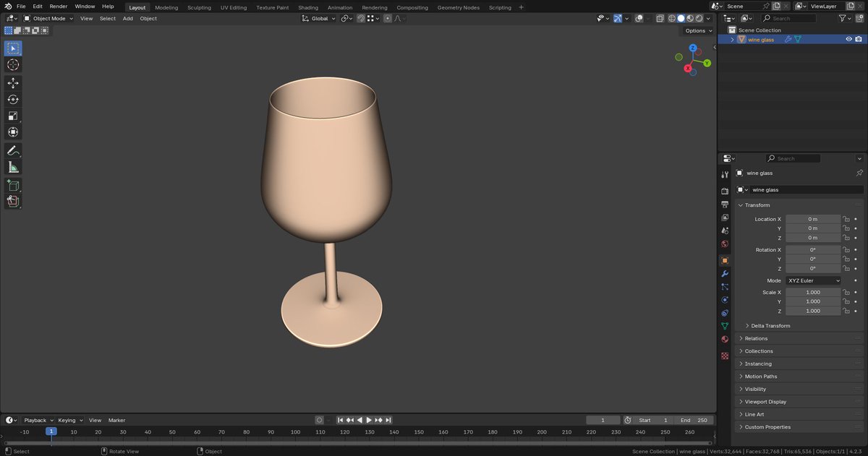Open the timeline Playback popover

point(38,420)
